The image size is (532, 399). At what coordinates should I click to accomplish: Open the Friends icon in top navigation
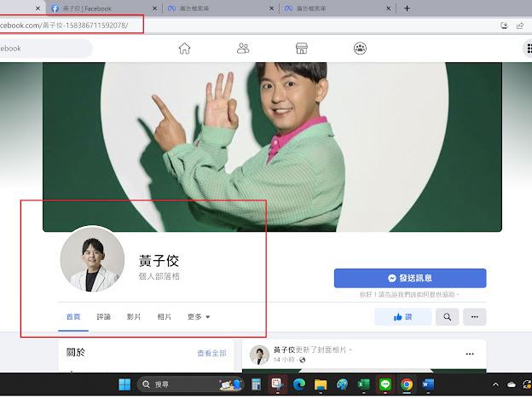(x=243, y=49)
